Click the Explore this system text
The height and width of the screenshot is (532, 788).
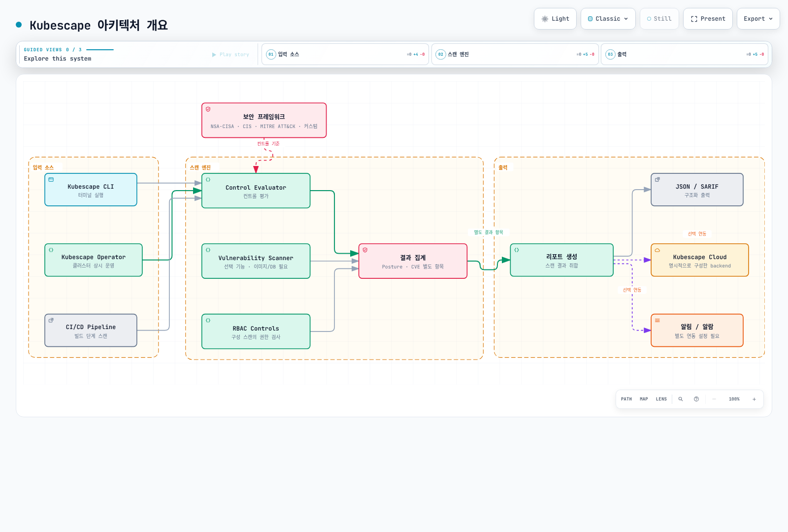(x=58, y=59)
